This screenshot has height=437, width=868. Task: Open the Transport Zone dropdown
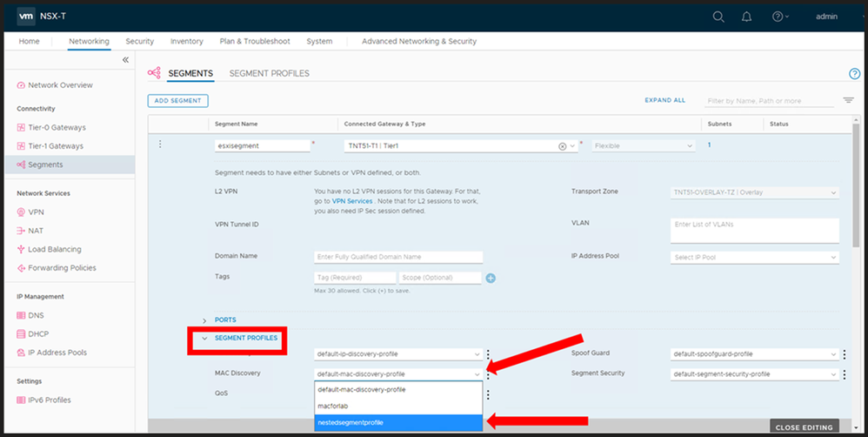pyautogui.click(x=755, y=192)
